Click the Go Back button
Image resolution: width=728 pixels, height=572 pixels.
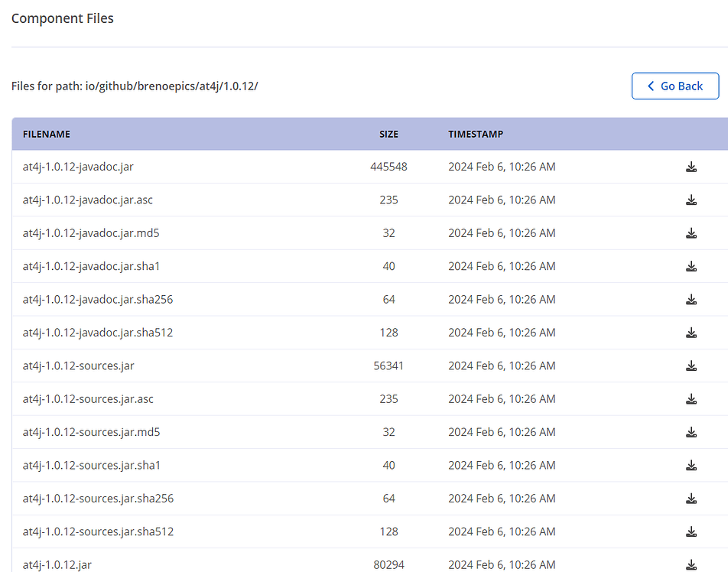coord(674,86)
